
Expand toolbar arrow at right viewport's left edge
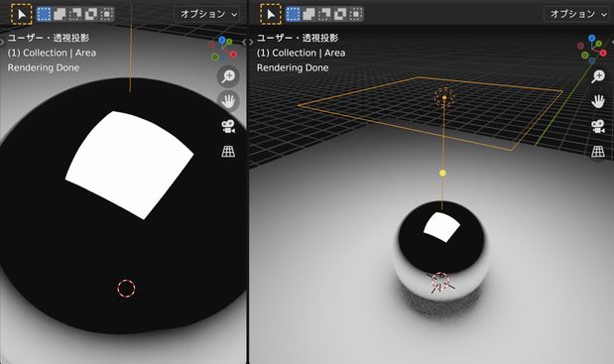point(251,42)
